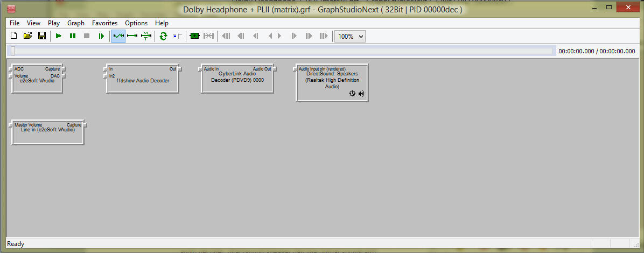644x253 pixels.
Task: Open a graph file with the folder icon
Action: pyautogui.click(x=27, y=36)
